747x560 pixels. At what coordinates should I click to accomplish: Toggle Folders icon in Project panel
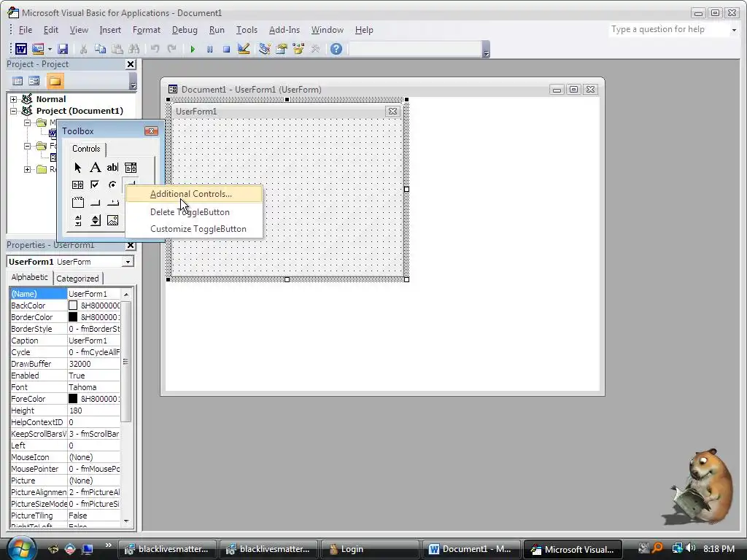[55, 81]
